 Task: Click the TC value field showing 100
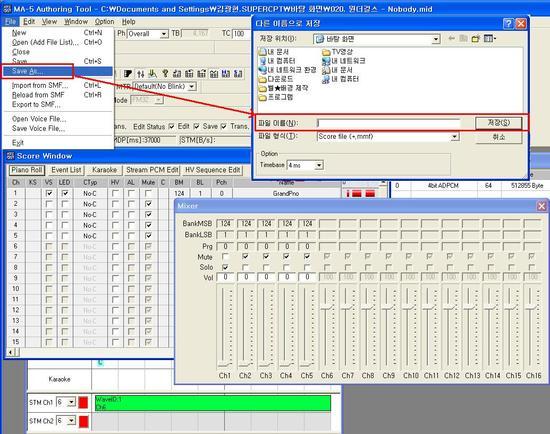pos(241,34)
